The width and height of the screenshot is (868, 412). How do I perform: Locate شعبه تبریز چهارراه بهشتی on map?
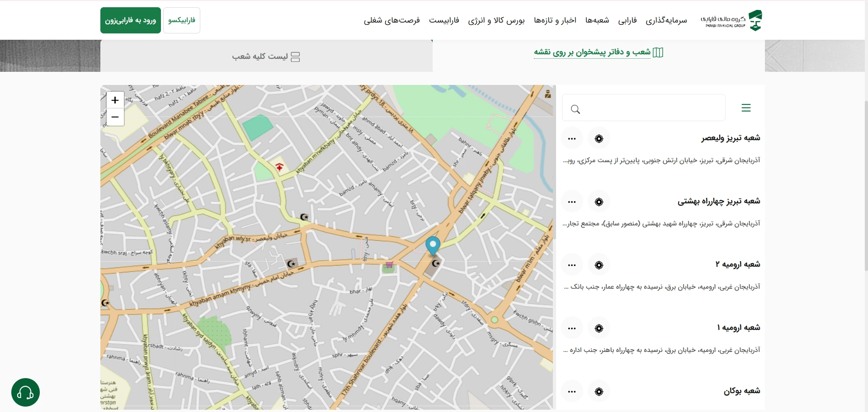pos(599,201)
